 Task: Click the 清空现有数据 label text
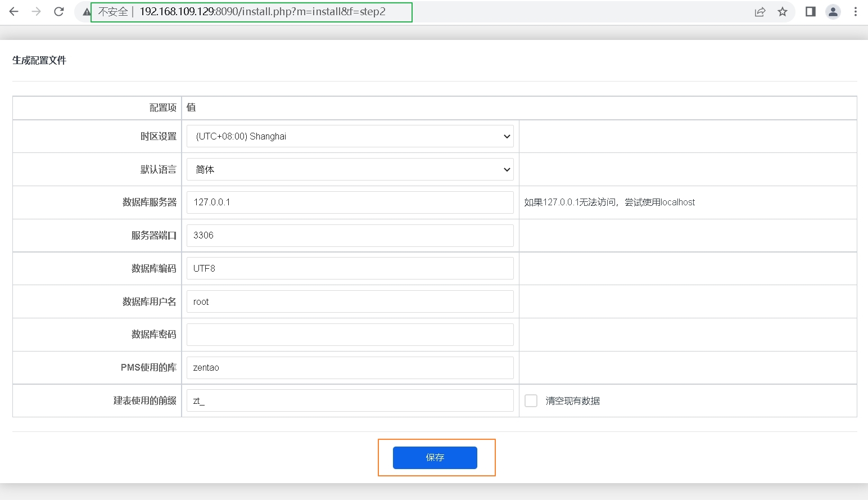[573, 400]
